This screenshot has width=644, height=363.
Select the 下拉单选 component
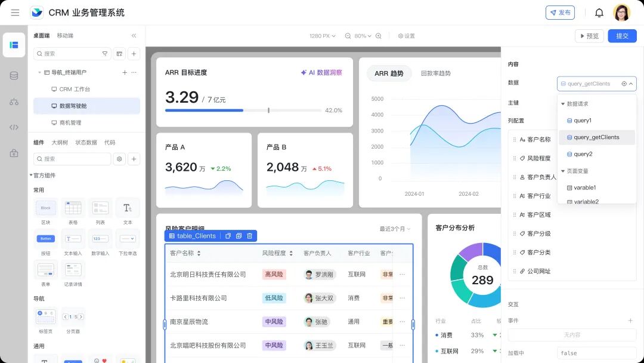coord(128,242)
